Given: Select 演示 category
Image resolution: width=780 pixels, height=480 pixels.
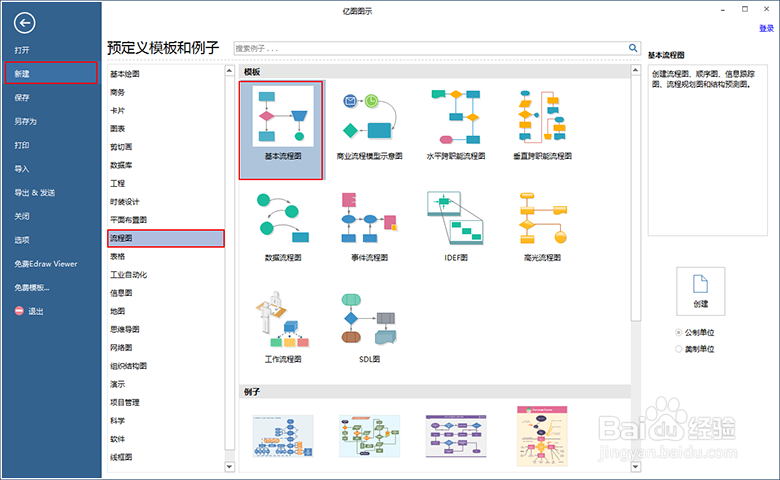Looking at the screenshot, I should coord(117,384).
